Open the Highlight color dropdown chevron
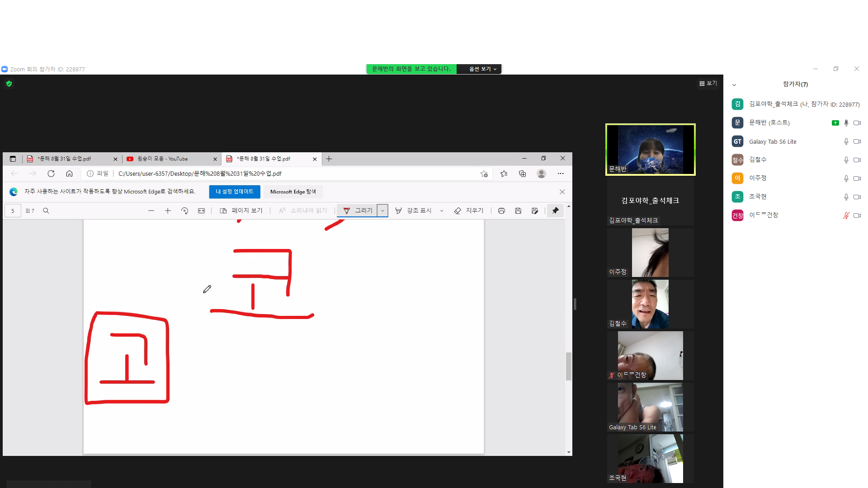868x488 pixels. click(442, 211)
